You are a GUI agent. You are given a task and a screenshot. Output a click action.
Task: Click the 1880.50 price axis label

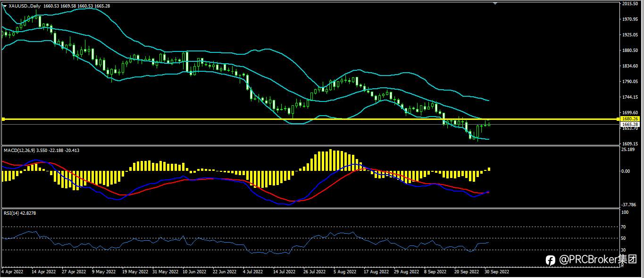[x=630, y=51]
